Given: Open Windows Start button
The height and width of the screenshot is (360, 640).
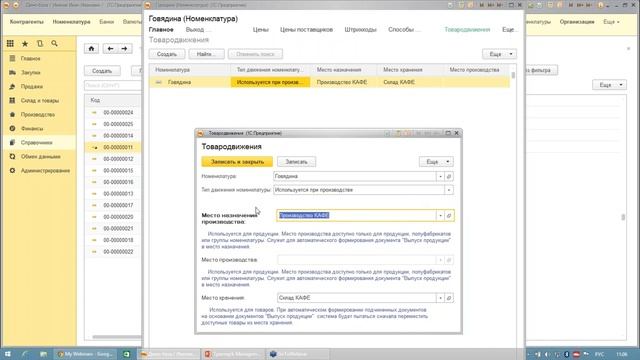Looking at the screenshot, I should tap(7, 354).
